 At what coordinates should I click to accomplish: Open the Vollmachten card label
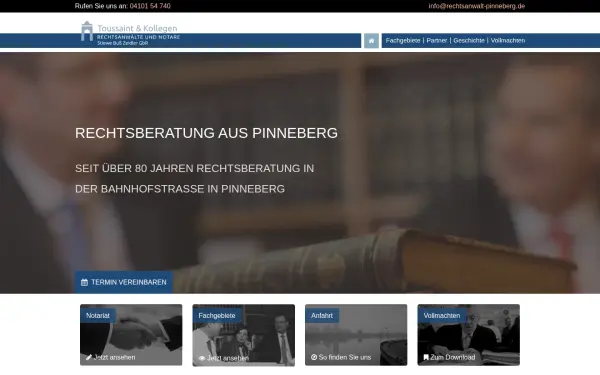click(442, 316)
